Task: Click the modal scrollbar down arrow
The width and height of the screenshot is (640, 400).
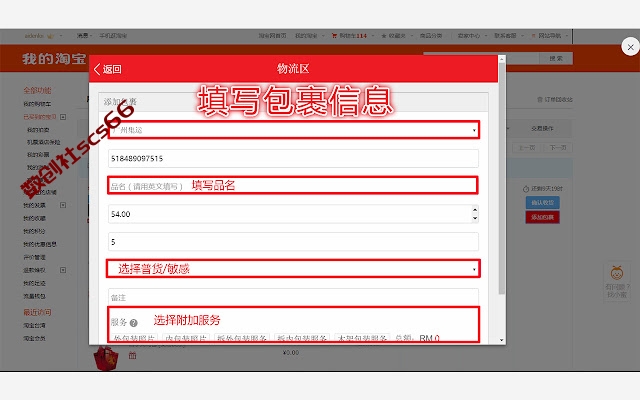Action: click(x=502, y=340)
